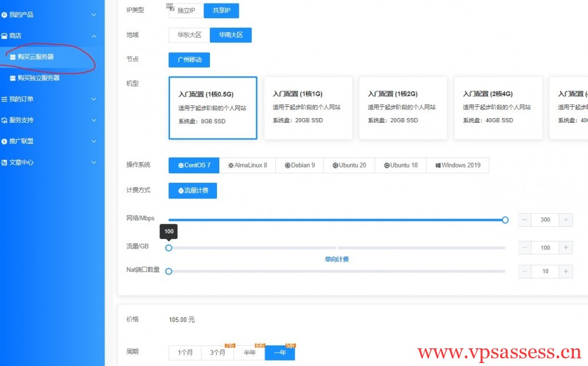Choose Debian 9 as the operating system
This screenshot has height=366, width=588.
(299, 165)
